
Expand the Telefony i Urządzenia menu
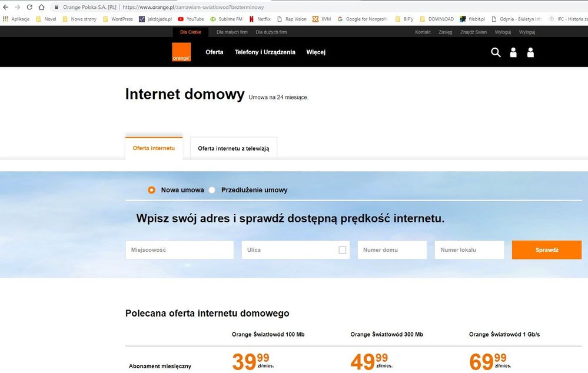pos(265,52)
